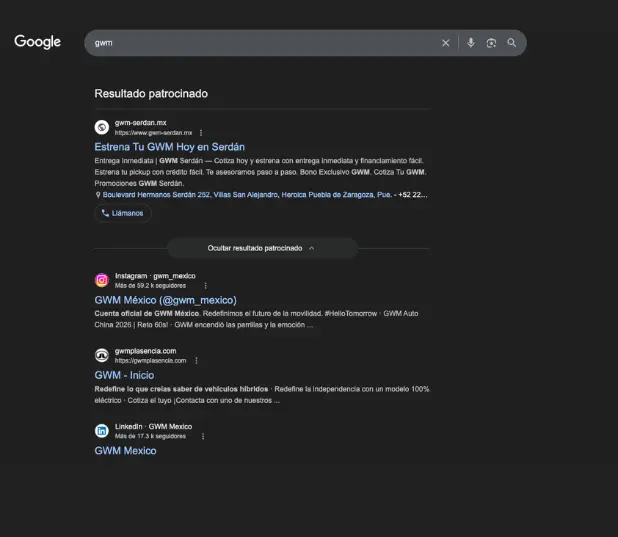Viewport: 618px width, 537px height.
Task: Open the GWM Mexico LinkedIn result
Action: coord(125,451)
